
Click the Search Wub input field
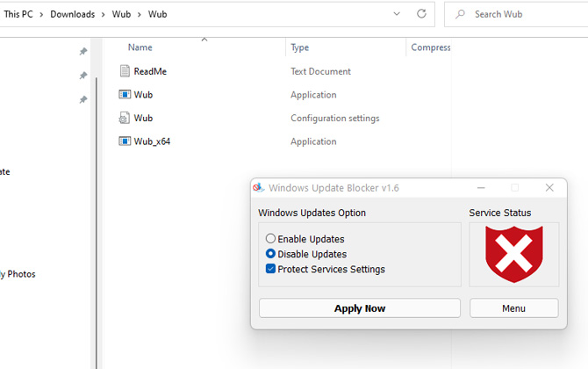[516, 14]
